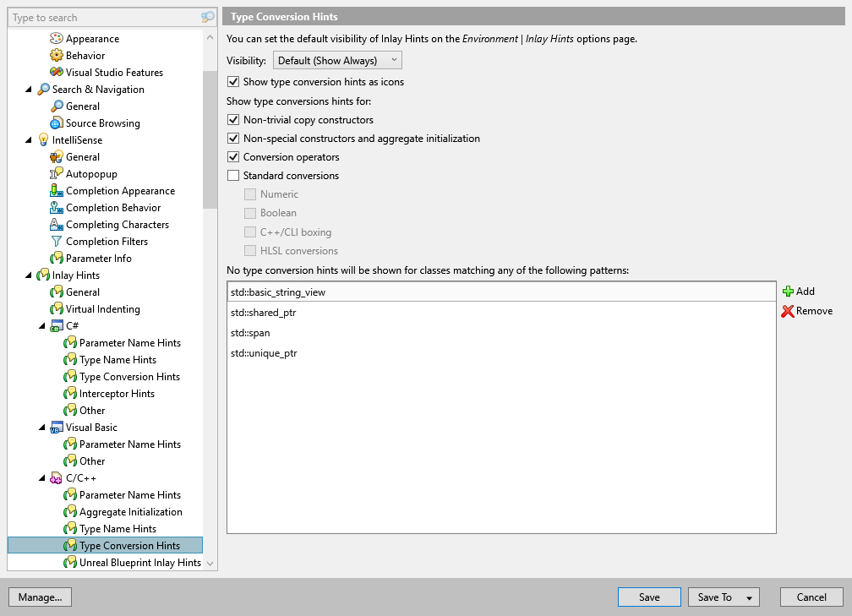Uncheck Conversion operators checkbox
The width and height of the screenshot is (852, 616).
[233, 157]
